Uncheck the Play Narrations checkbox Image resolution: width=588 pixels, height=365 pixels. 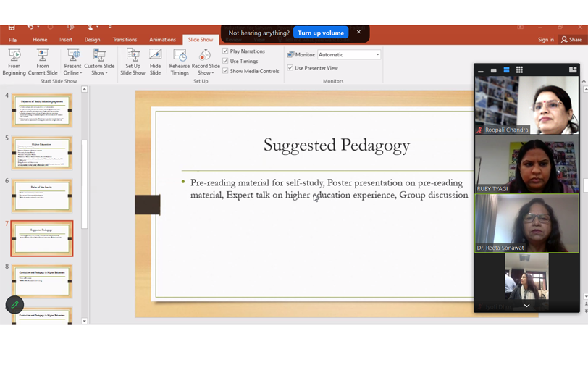pyautogui.click(x=226, y=51)
